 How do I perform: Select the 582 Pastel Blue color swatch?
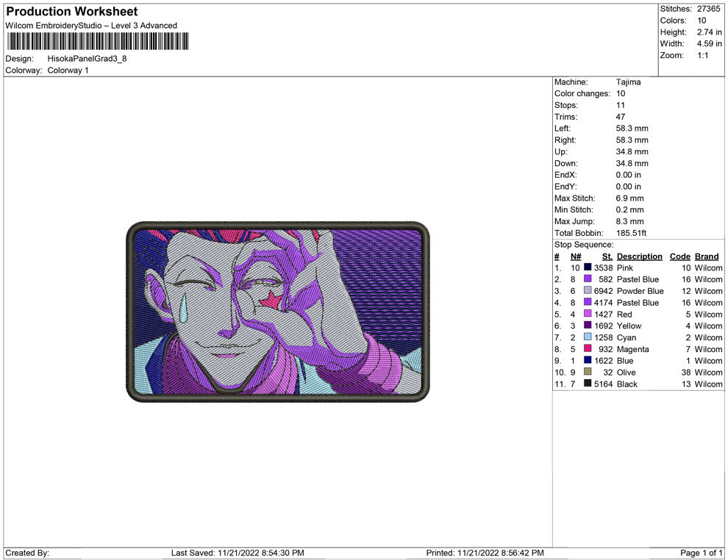[588, 279]
